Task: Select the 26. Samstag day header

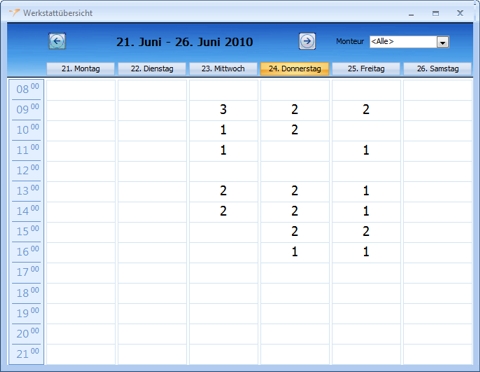Action: (x=438, y=69)
